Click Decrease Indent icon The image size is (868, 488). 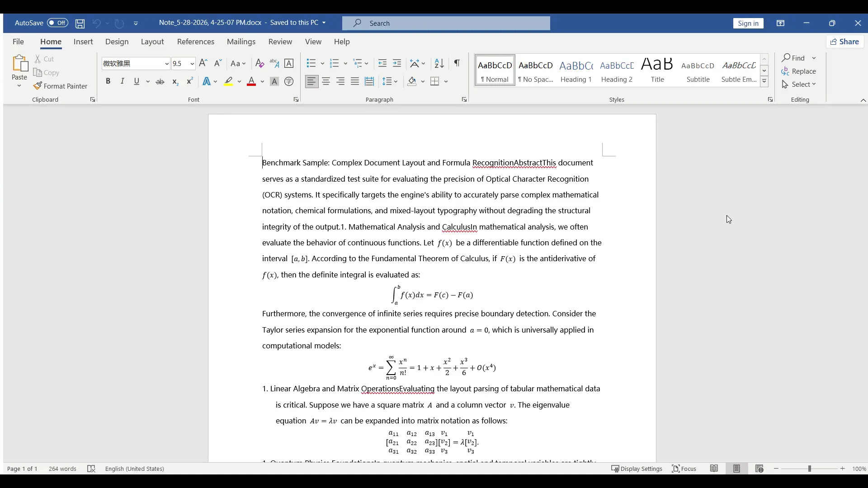click(382, 63)
